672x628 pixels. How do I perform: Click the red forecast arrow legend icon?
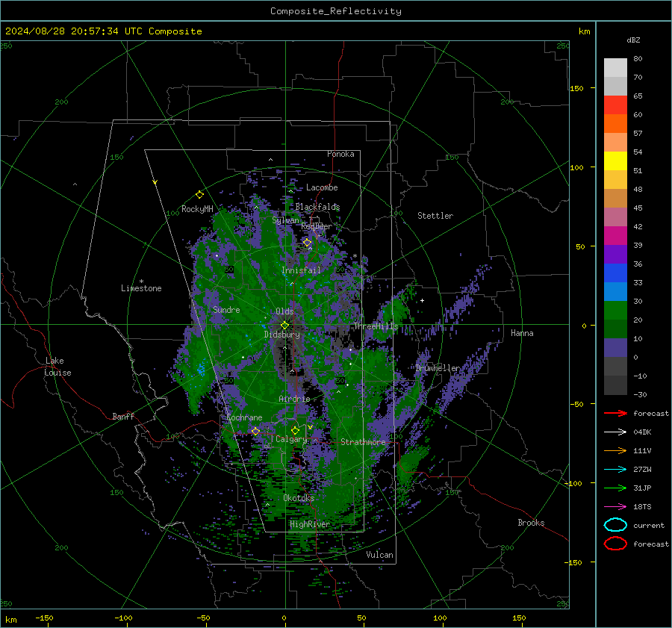click(615, 413)
